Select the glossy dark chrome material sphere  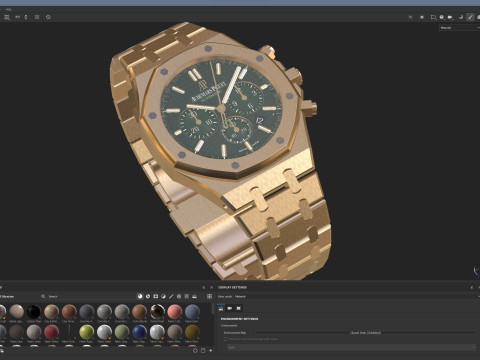[x=157, y=312]
